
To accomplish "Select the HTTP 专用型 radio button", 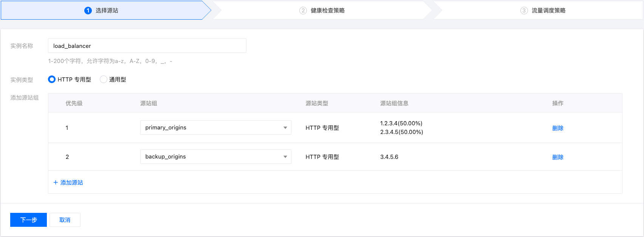I will 52,80.
